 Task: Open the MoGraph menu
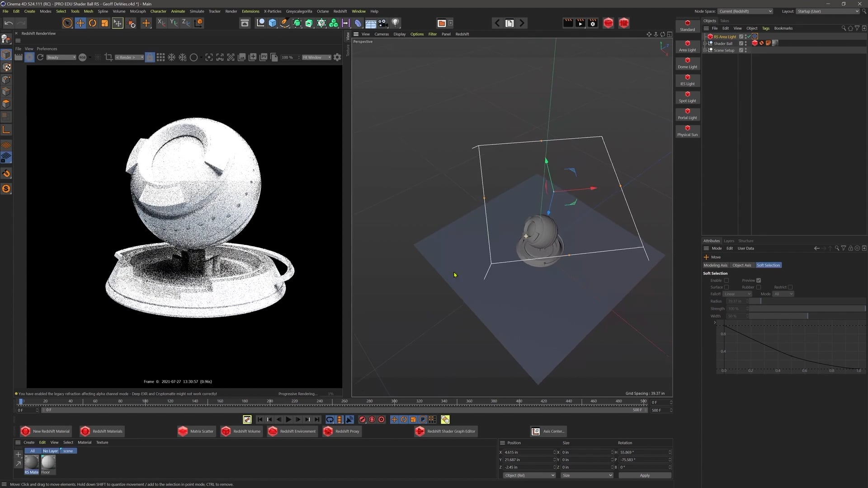click(x=137, y=11)
